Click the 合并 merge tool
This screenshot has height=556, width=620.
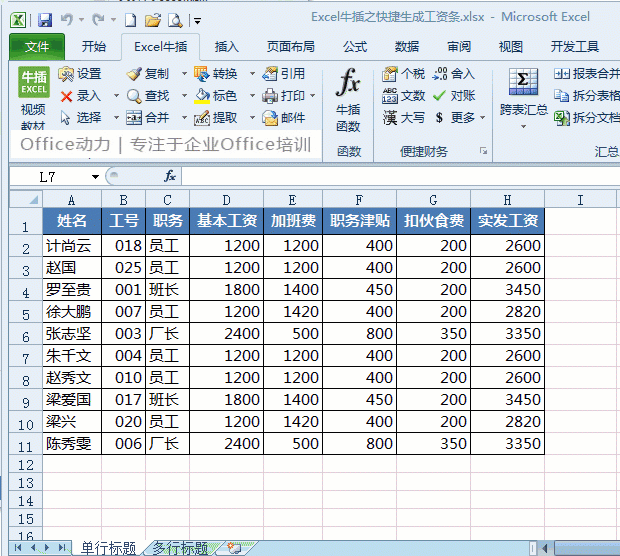click(148, 117)
